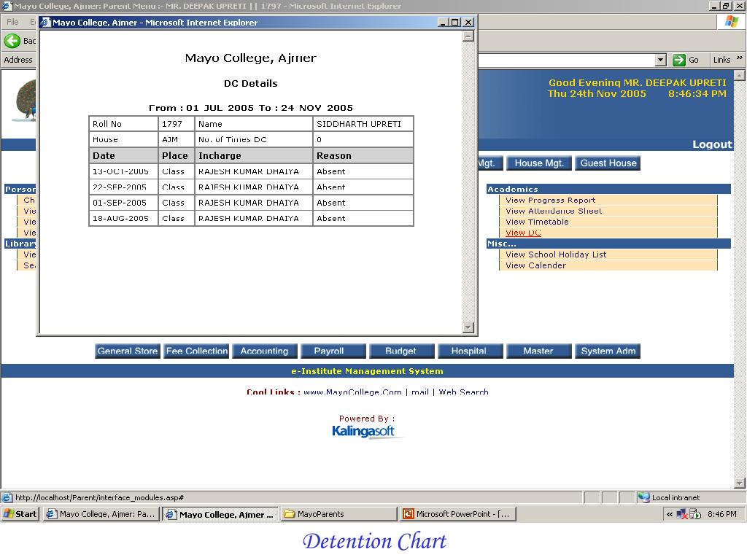This screenshot has width=747, height=560.
Task: Click the Local intranet zone icon
Action: click(x=643, y=498)
